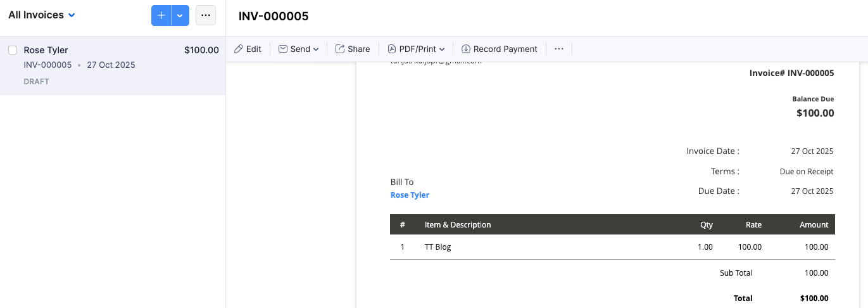This screenshot has height=308, width=868.
Task: Click the DRAFT status label
Action: [x=36, y=82]
